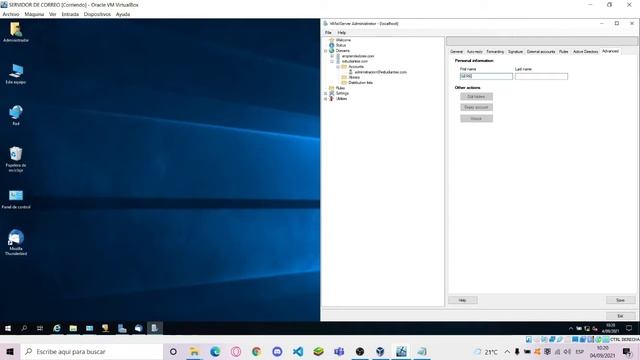This screenshot has height=360, width=640.
Task: Open VirtualBox Dispositivos menu
Action: point(97,14)
